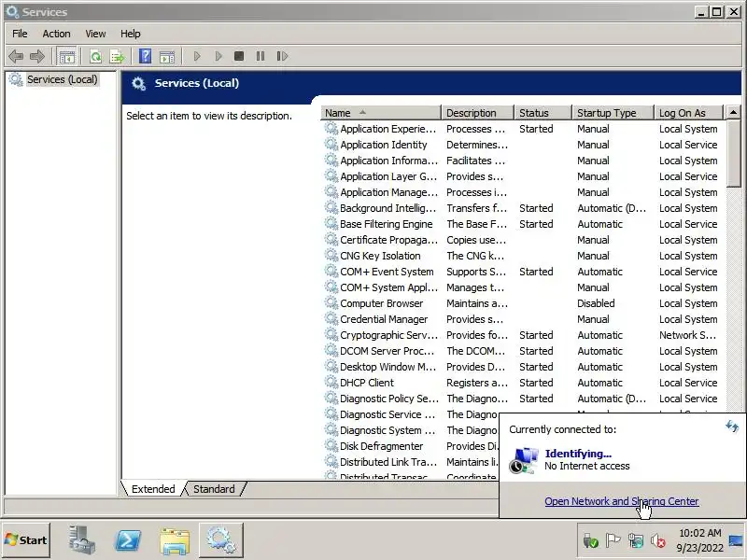Toggle Show/Hide Console Tree toolbar icon
Viewport: 747px width, 560px height.
[66, 56]
